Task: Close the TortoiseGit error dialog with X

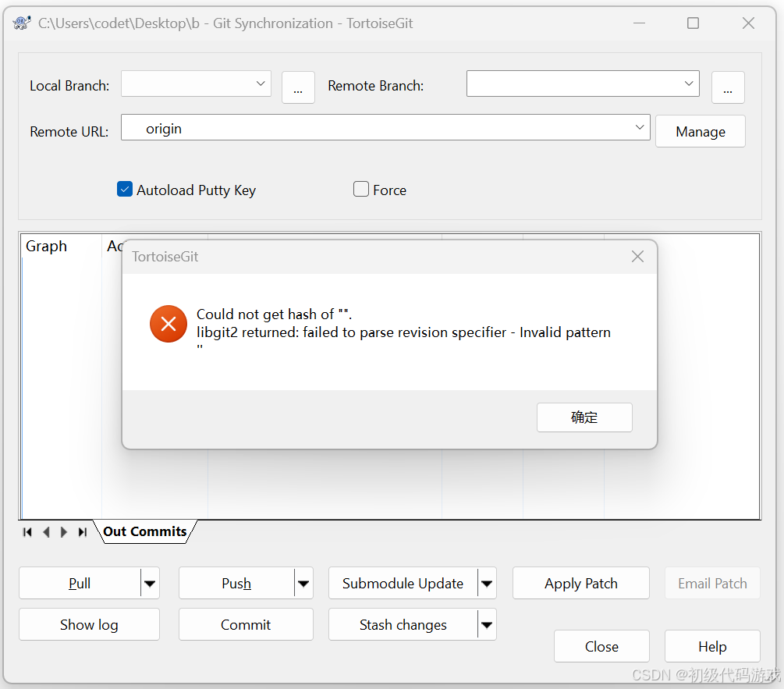Action: [x=637, y=257]
